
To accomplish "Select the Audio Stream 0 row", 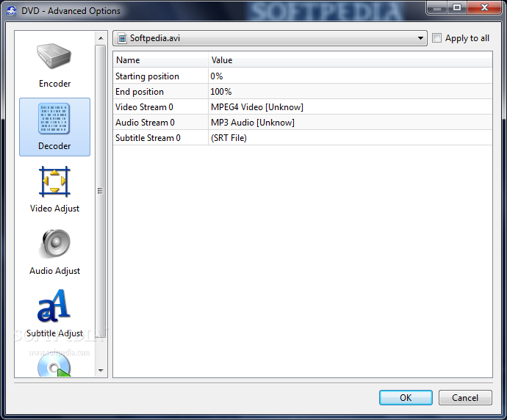I will pos(303,123).
